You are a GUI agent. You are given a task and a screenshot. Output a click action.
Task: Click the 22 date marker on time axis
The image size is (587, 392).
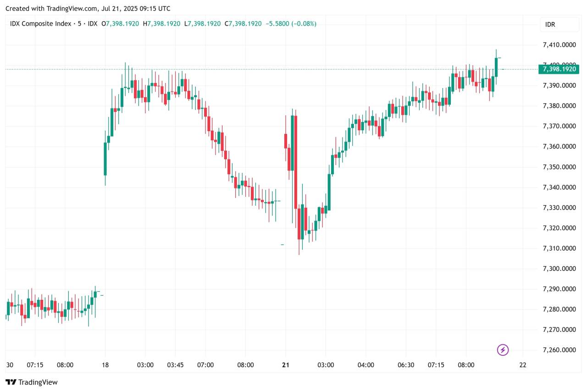(x=522, y=365)
